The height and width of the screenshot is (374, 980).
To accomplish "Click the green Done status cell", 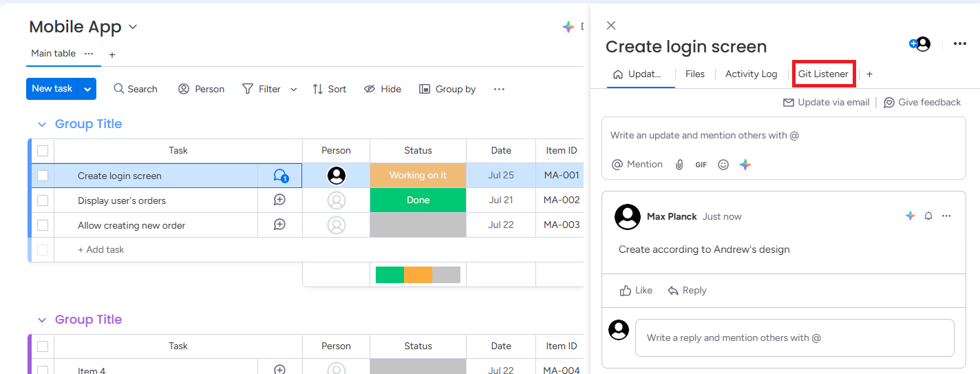I will point(418,200).
